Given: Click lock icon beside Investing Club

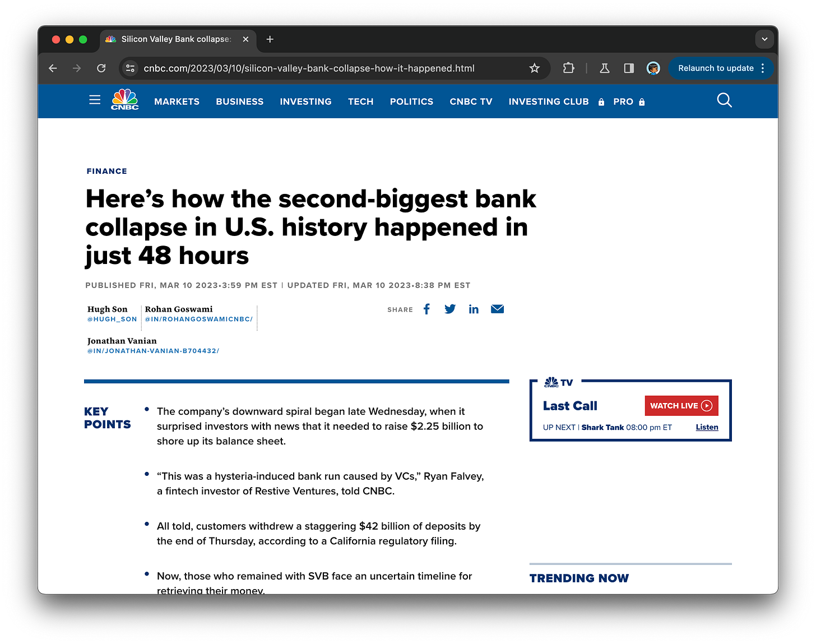Looking at the screenshot, I should click(x=601, y=102).
